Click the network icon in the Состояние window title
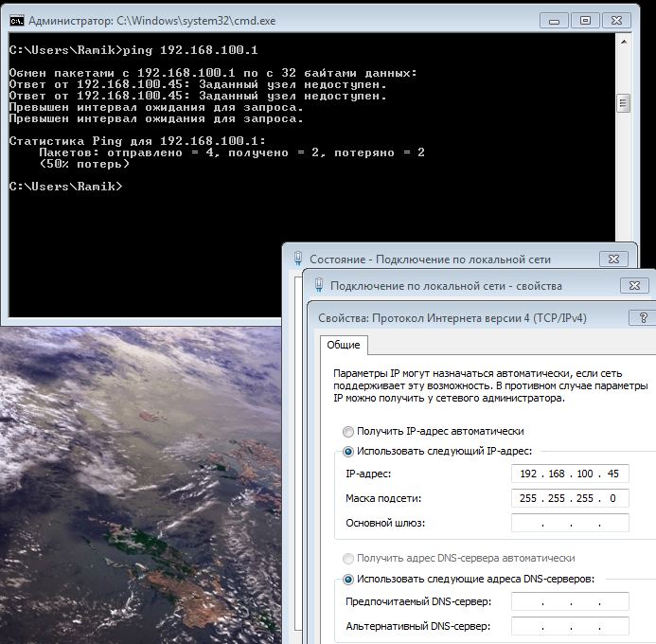This screenshot has width=656, height=644. point(298,259)
